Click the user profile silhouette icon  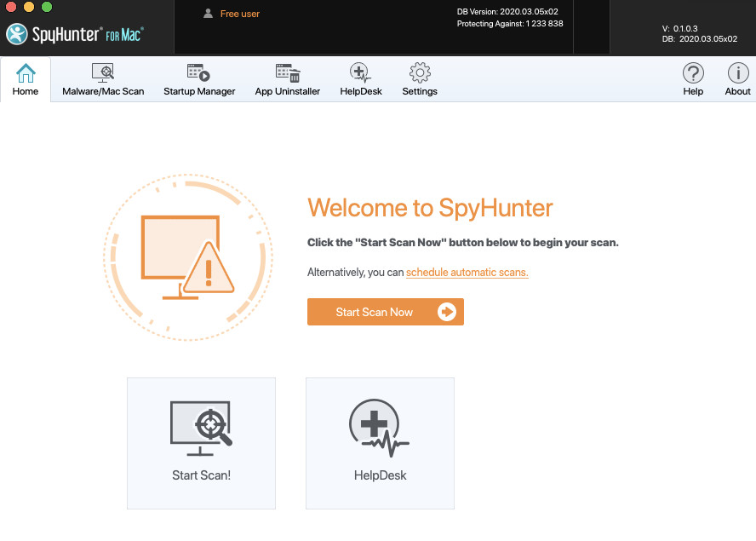tap(208, 14)
